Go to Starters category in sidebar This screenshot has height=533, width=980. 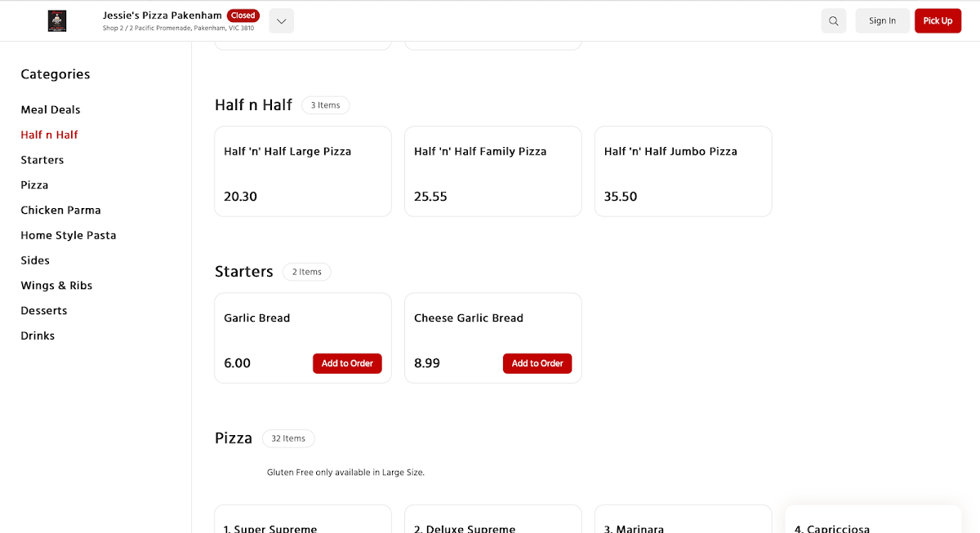(x=42, y=160)
